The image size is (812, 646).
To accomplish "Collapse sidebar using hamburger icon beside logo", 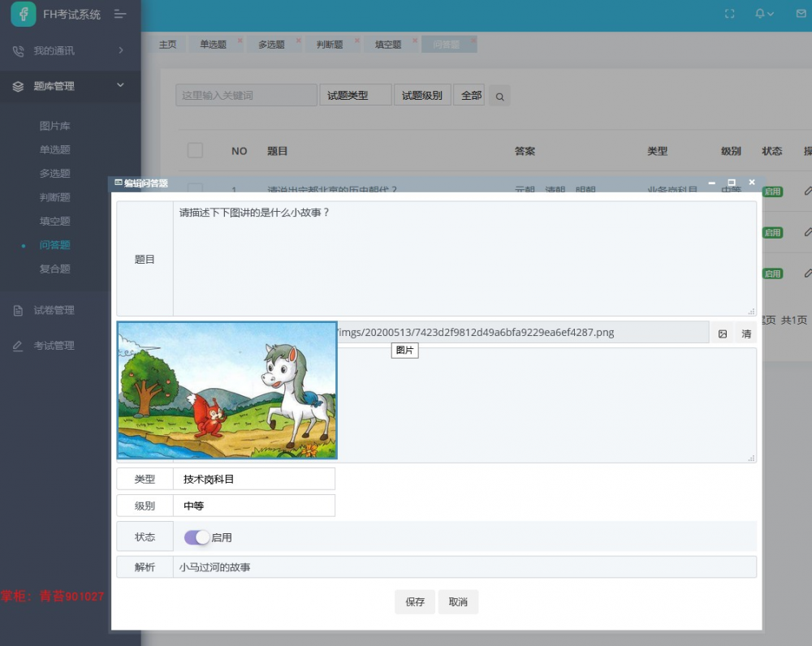I will [120, 14].
